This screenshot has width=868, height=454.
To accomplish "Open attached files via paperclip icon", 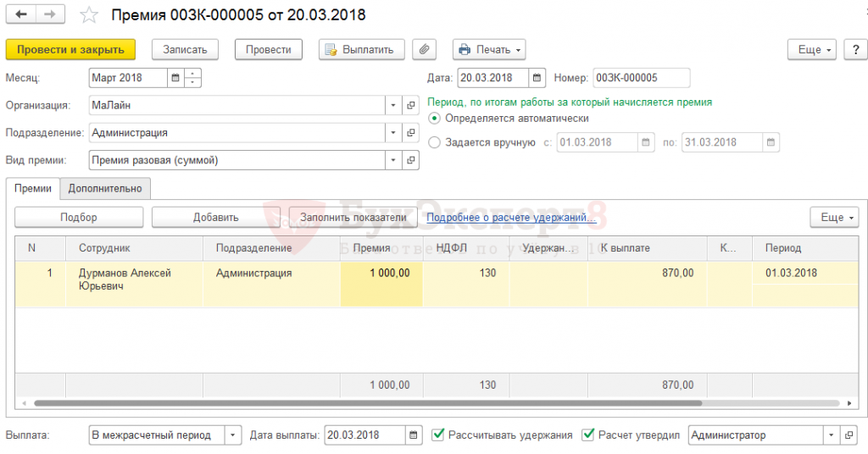I will click(x=424, y=49).
